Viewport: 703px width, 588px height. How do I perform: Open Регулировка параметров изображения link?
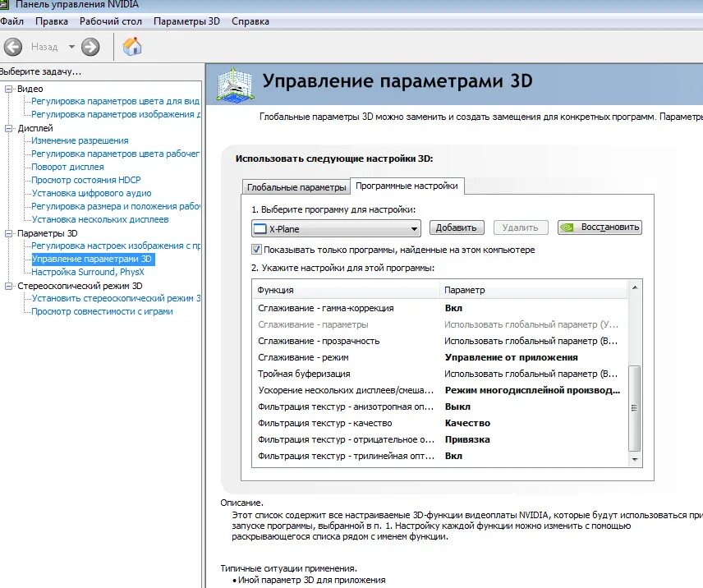click(x=115, y=114)
